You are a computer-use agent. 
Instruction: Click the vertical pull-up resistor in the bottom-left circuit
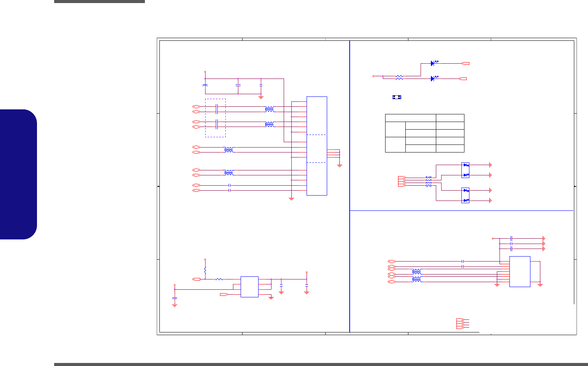click(x=205, y=270)
